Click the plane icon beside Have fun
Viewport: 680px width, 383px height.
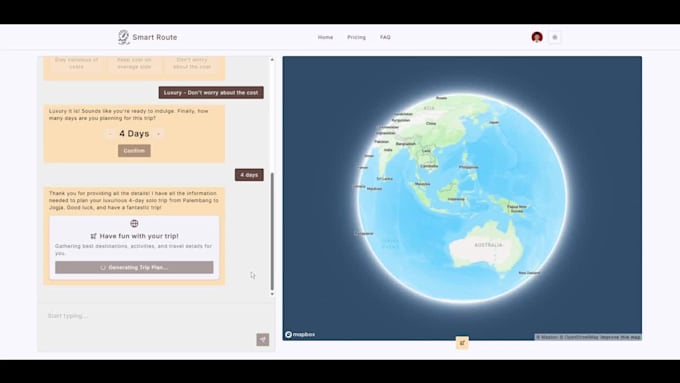tap(93, 236)
